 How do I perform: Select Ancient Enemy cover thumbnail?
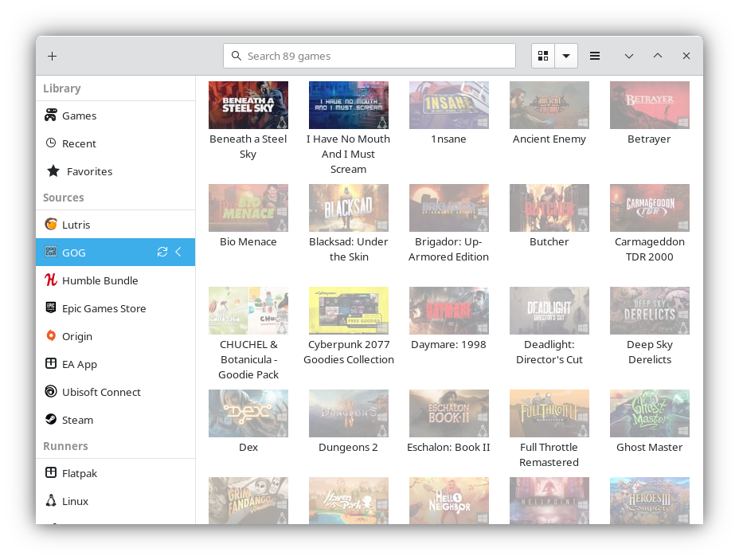[x=549, y=105]
